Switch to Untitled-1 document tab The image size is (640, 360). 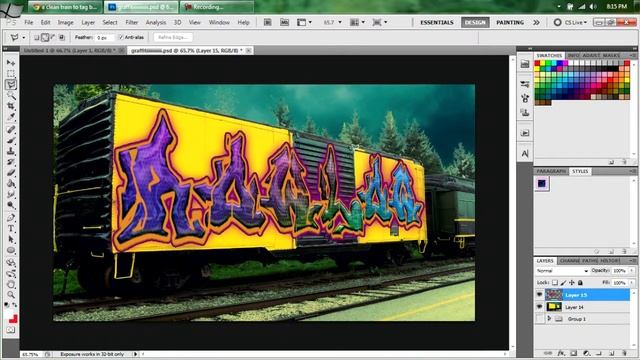(x=73, y=50)
